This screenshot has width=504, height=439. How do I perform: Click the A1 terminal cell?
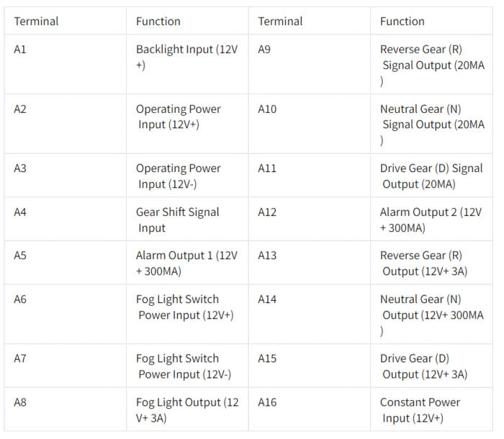66,64
